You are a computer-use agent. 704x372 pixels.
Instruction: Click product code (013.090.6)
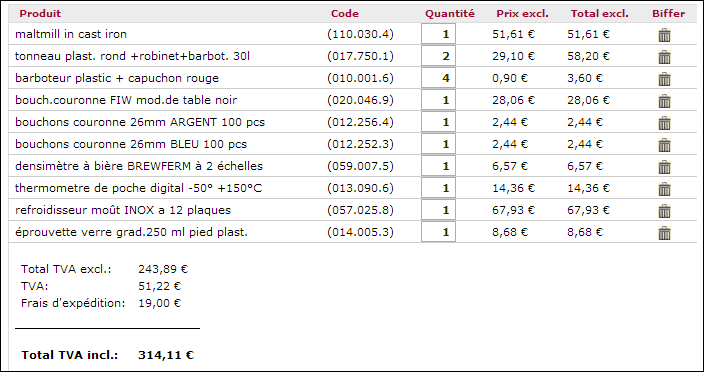(x=361, y=188)
